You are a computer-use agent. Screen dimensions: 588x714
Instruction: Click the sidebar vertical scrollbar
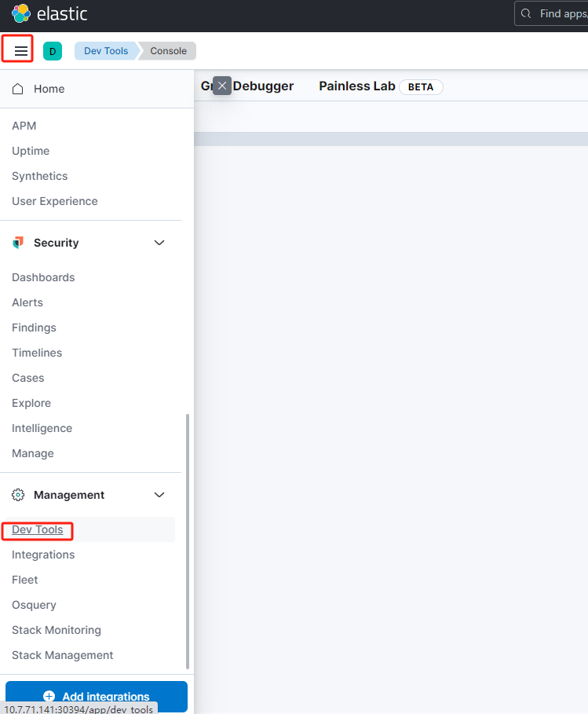[188, 541]
